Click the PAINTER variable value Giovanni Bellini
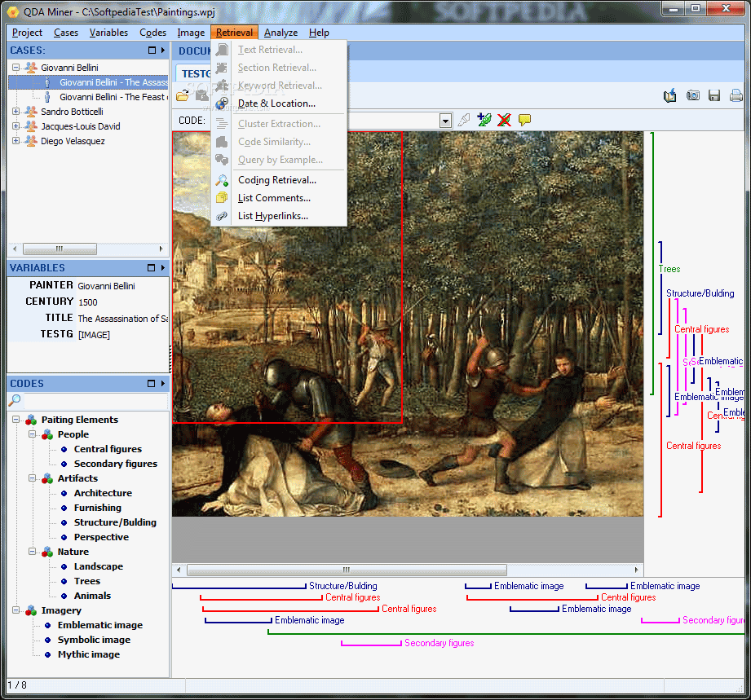 [x=106, y=286]
